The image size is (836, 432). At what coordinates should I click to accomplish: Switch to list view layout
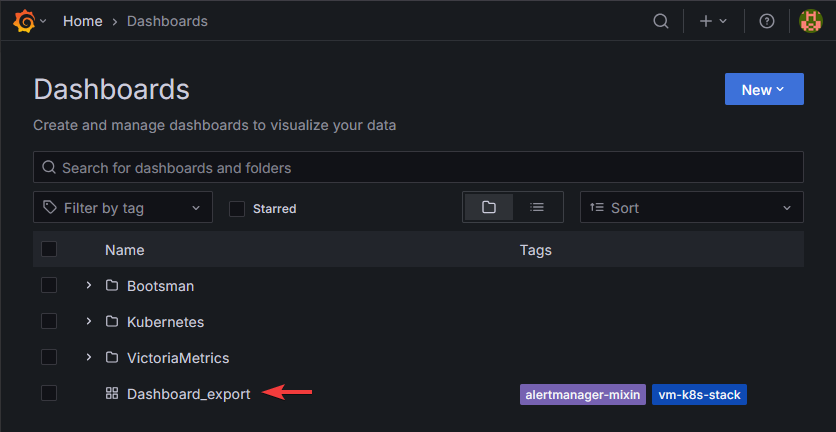click(x=537, y=207)
